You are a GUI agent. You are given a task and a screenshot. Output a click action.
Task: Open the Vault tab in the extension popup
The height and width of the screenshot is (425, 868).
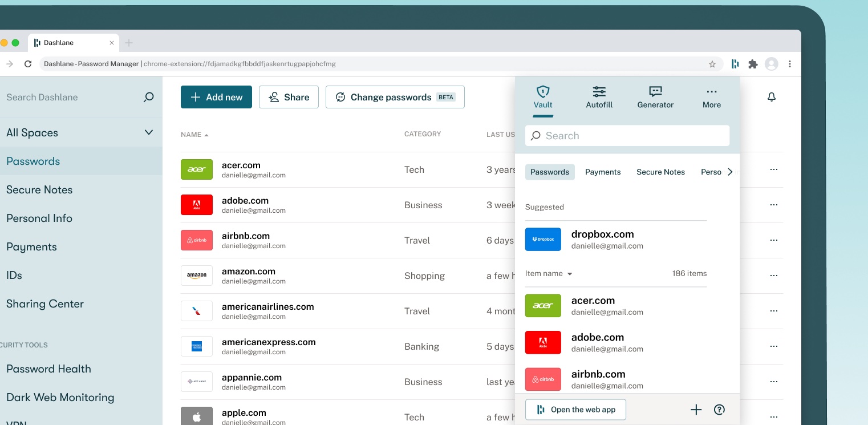point(543,98)
